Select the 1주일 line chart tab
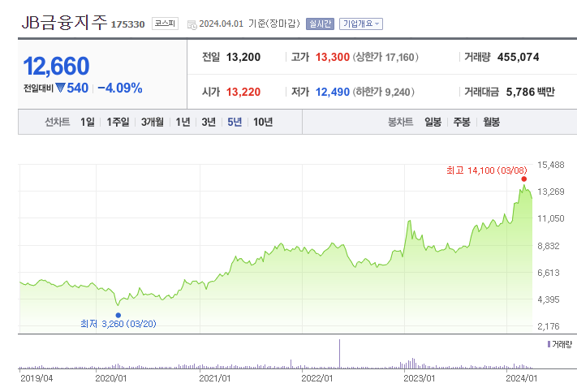The image size is (577, 392). [x=118, y=122]
